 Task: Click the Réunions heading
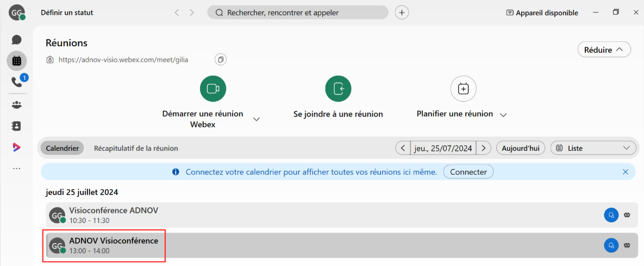point(66,43)
